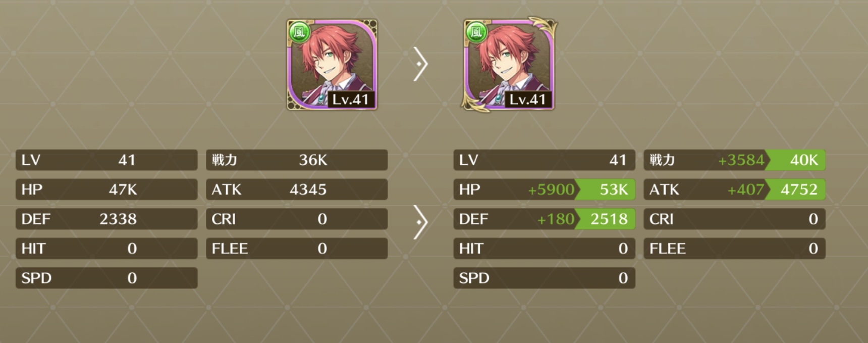Click the right FLEE 0 stat bar
The width and height of the screenshot is (868, 343).
[x=734, y=249]
